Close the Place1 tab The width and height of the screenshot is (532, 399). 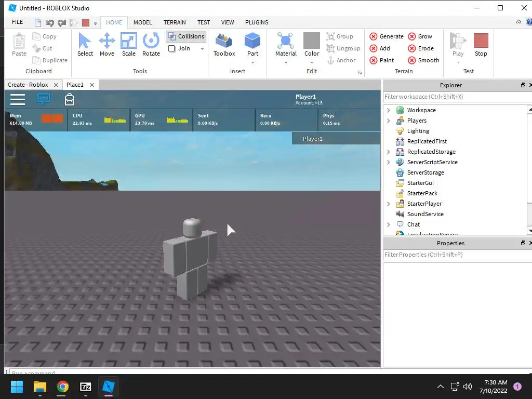click(92, 85)
